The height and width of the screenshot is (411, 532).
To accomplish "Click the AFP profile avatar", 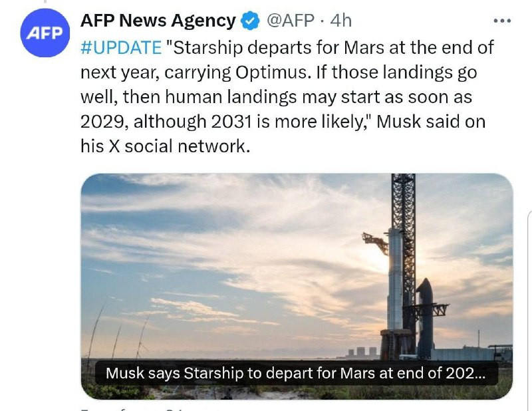I will 45,33.
